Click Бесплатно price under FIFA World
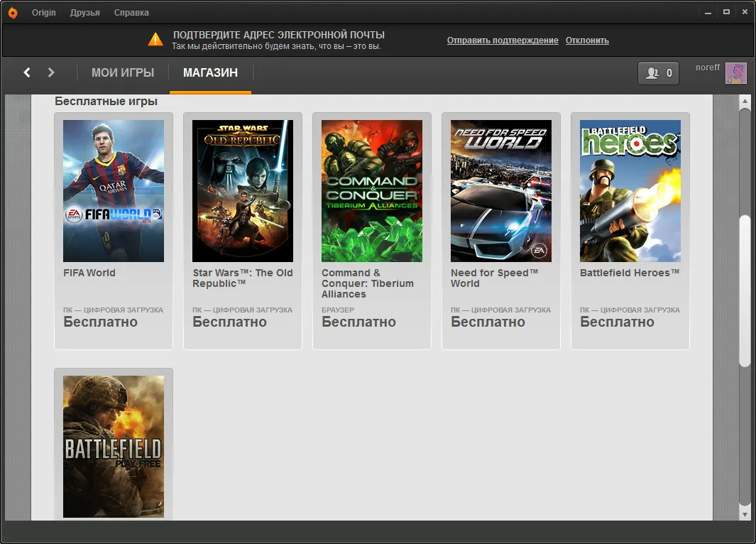This screenshot has height=544, width=756. click(100, 322)
